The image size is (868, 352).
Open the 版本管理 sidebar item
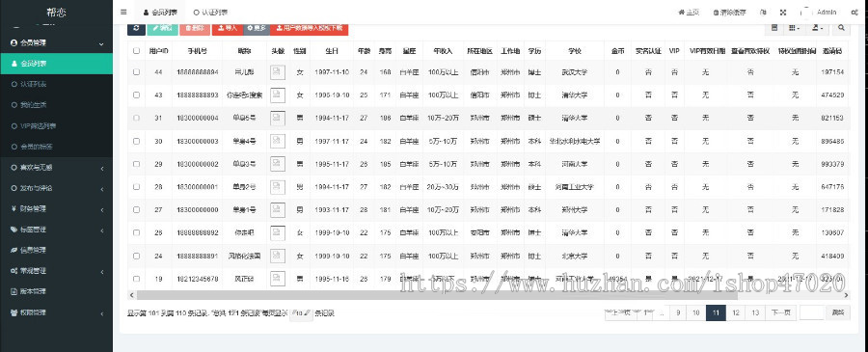point(56,291)
